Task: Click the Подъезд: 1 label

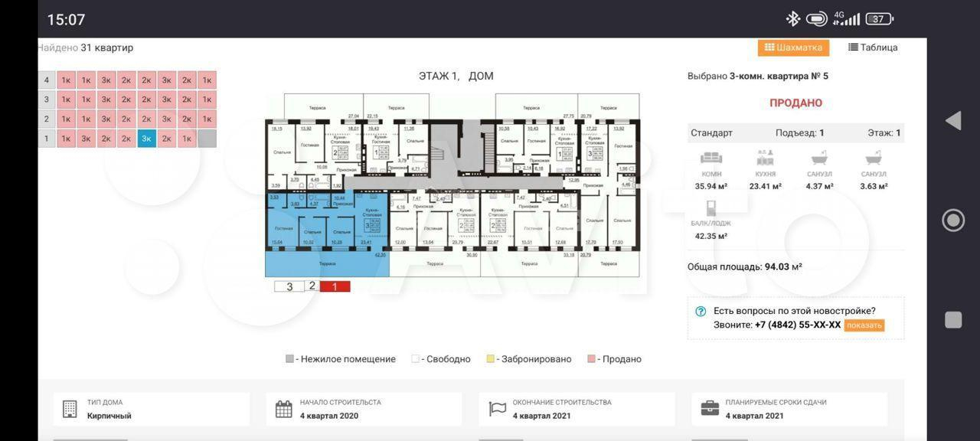Action: point(800,133)
